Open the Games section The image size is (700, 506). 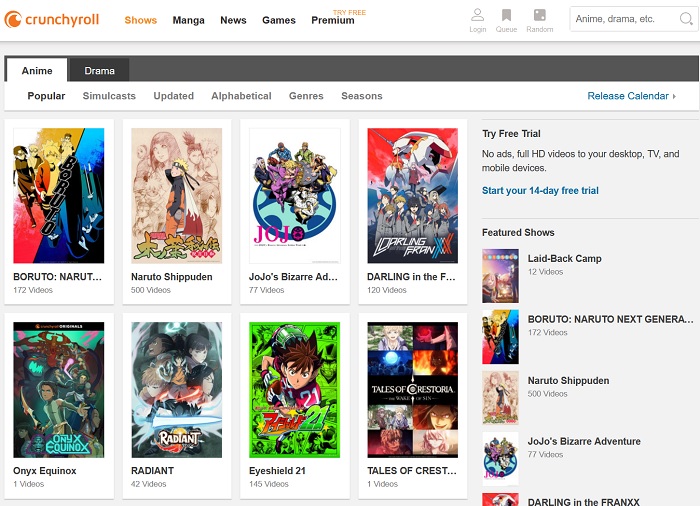click(279, 20)
